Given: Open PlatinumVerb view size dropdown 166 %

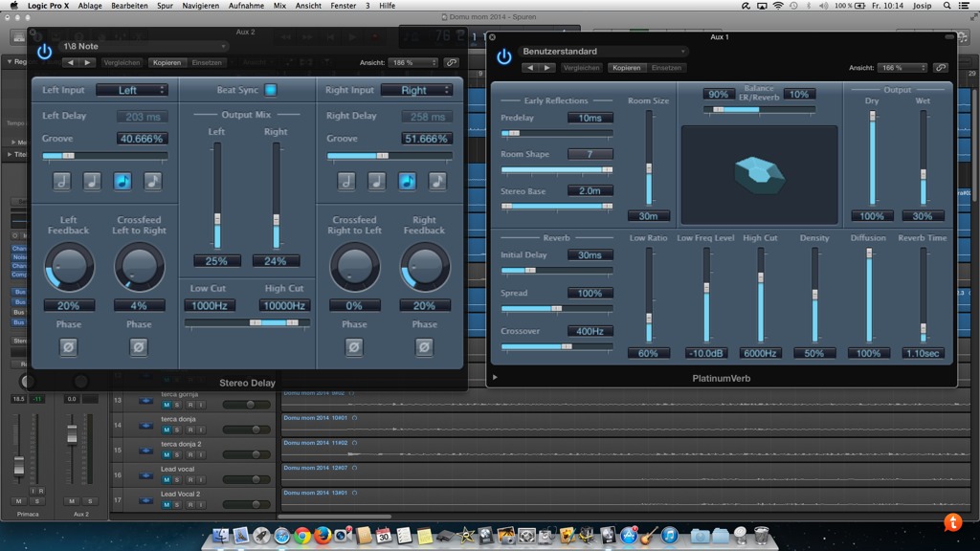Looking at the screenshot, I should coord(902,68).
